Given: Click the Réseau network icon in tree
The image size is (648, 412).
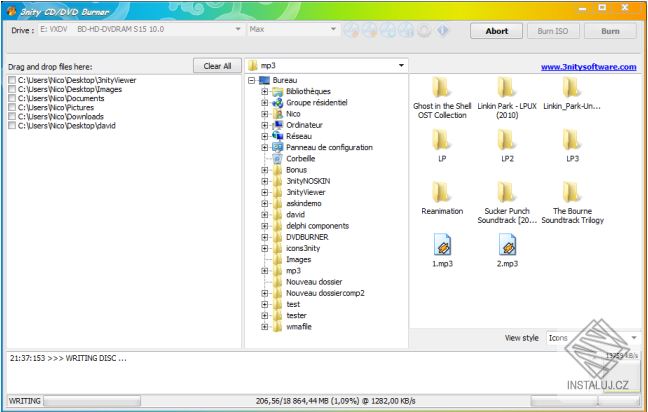Looking at the screenshot, I should coord(278,136).
